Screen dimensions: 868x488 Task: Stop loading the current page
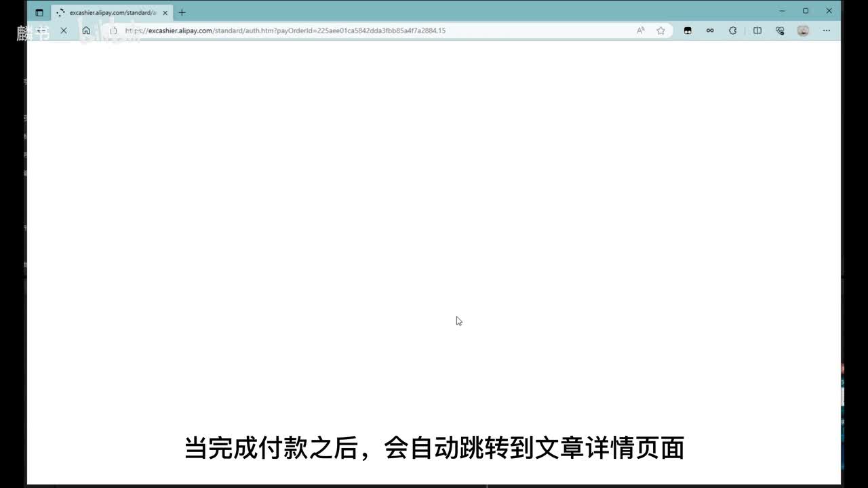point(64,30)
